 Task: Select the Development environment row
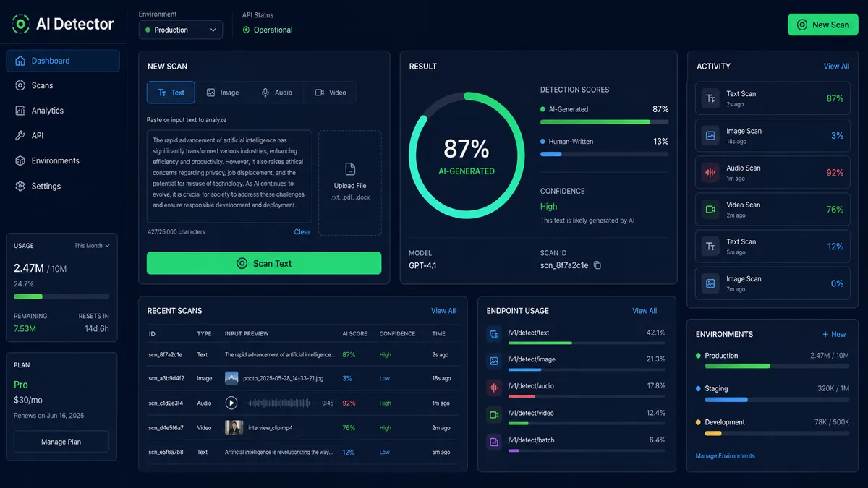(772, 426)
